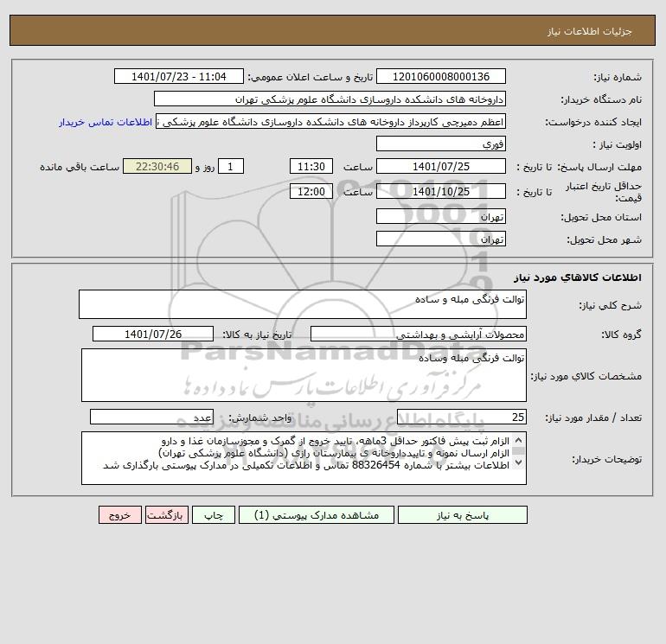666x644 pixels.
Task: Click scroll-down arrow in buyer notes box
Action: pyautogui.click(x=518, y=462)
